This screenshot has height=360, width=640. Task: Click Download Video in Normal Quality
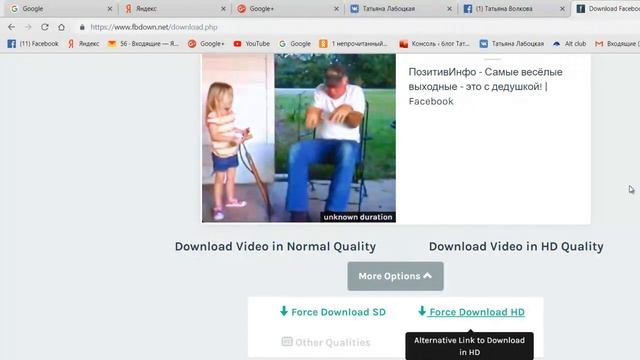276,247
